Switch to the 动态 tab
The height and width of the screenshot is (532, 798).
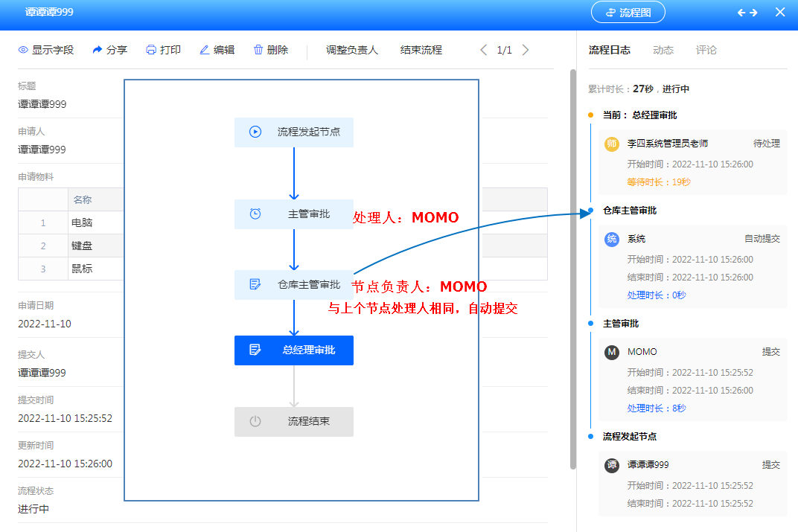[x=663, y=50]
